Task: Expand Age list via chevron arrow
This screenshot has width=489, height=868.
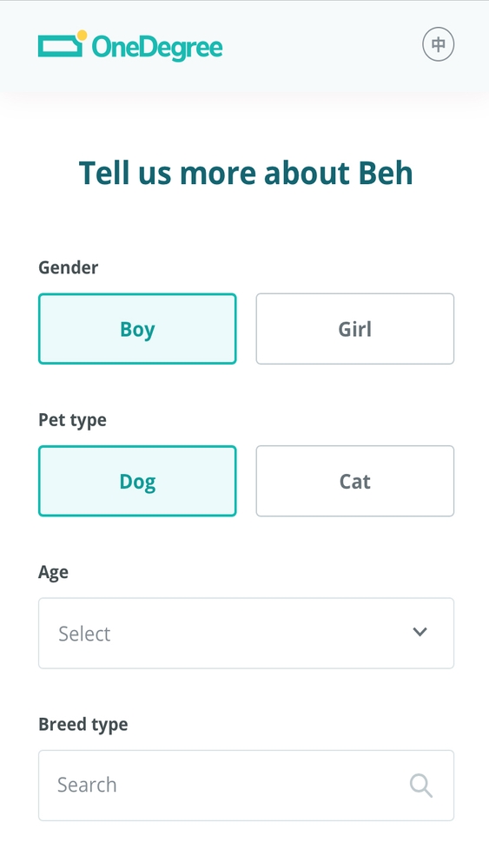Action: point(420,632)
